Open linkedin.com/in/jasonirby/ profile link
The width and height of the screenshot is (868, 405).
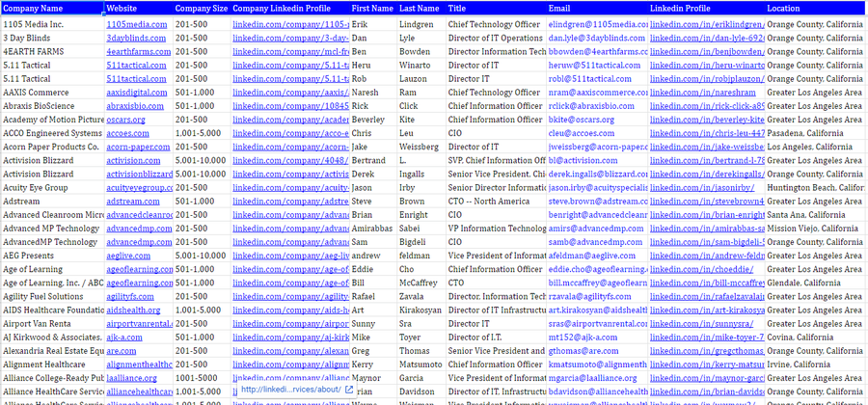(x=702, y=188)
